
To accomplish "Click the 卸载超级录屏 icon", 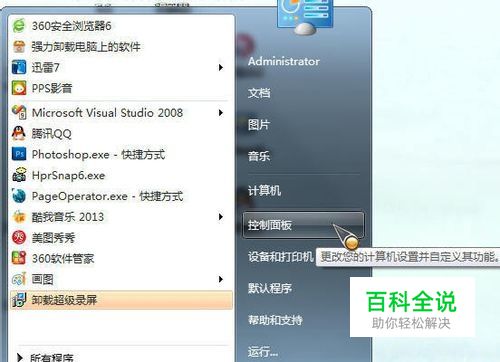I will coord(19,300).
